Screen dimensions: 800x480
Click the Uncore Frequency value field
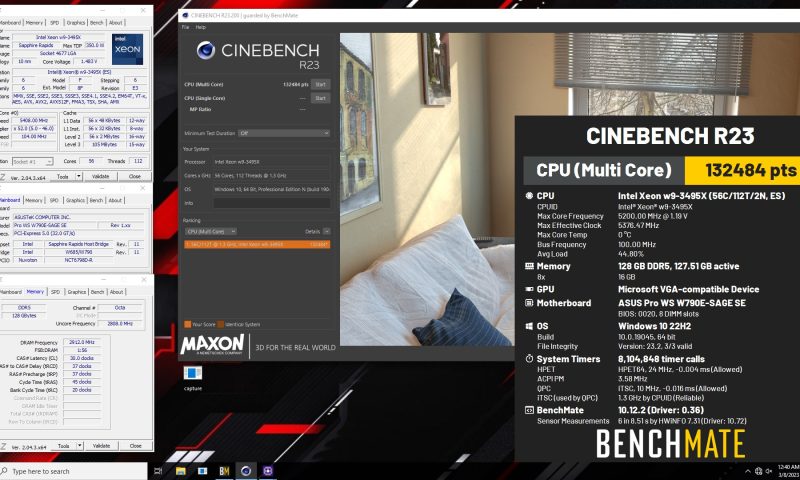[119, 324]
